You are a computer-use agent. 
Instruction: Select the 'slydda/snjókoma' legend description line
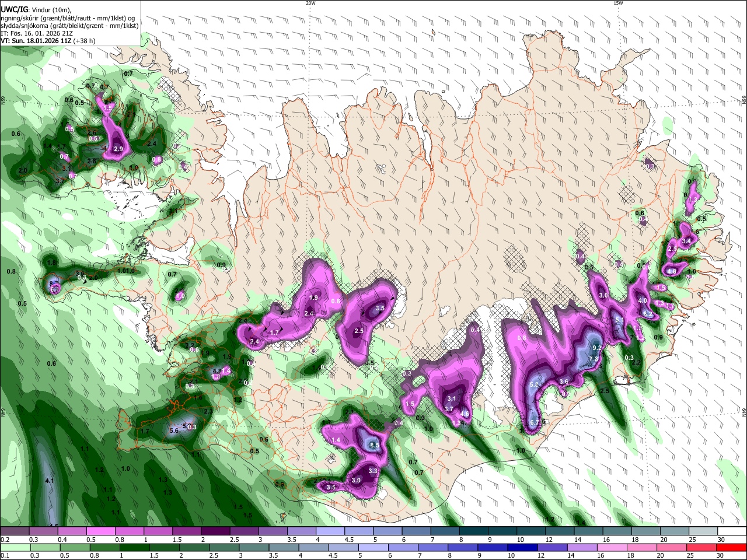(x=69, y=26)
